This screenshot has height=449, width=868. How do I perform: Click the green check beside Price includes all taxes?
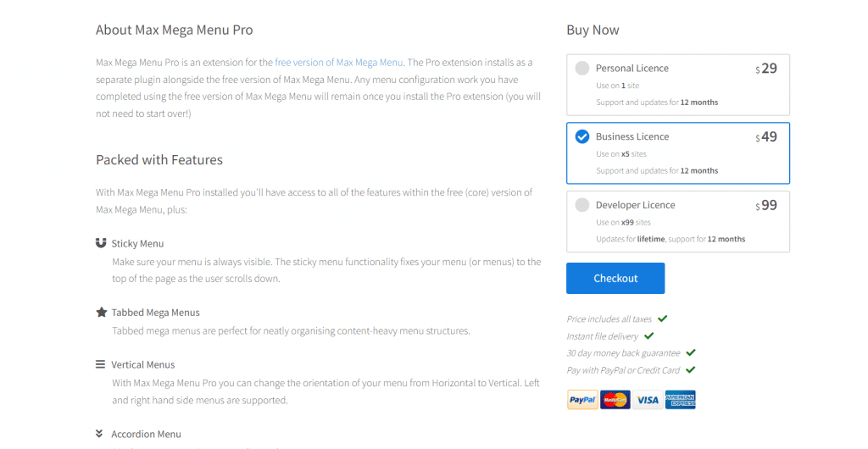[663, 319]
